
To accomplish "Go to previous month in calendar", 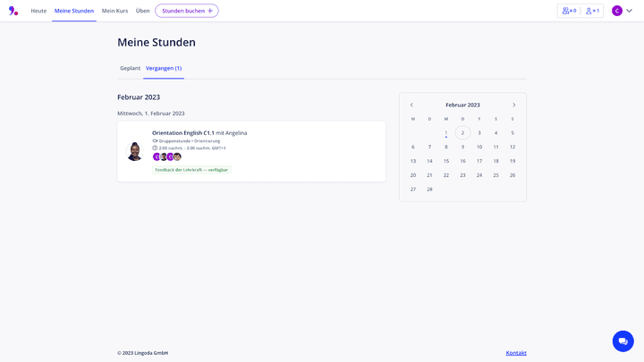I will point(411,105).
